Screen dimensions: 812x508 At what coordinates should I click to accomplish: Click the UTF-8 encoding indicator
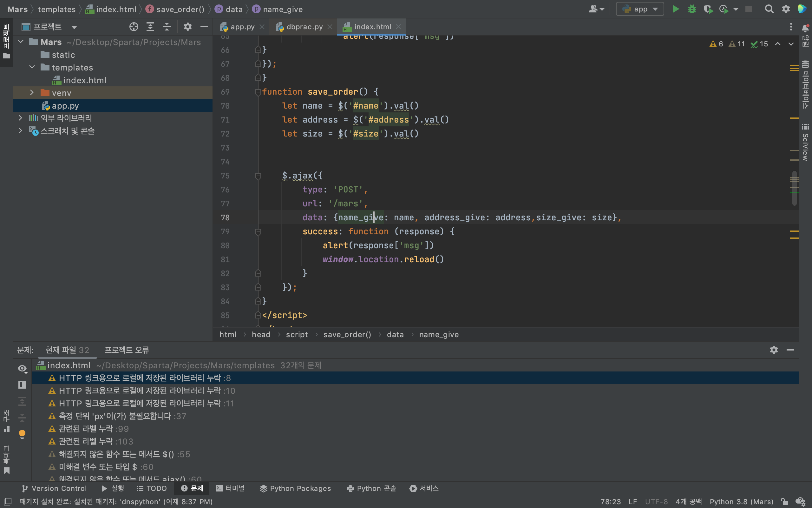656,502
